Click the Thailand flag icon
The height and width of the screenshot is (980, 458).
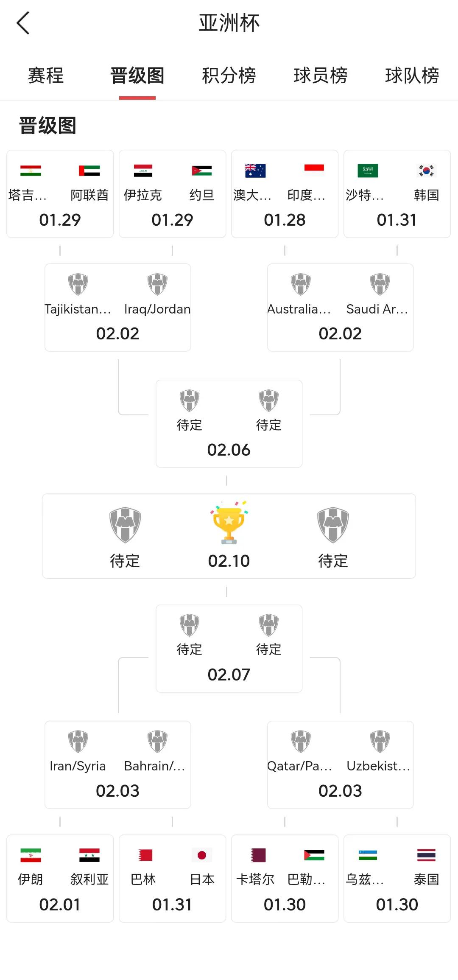tap(426, 855)
